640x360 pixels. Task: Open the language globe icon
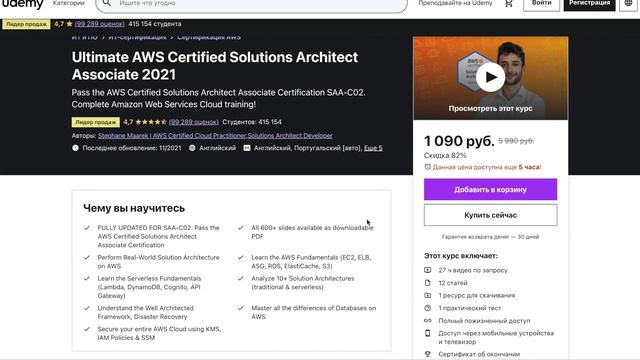point(628,4)
